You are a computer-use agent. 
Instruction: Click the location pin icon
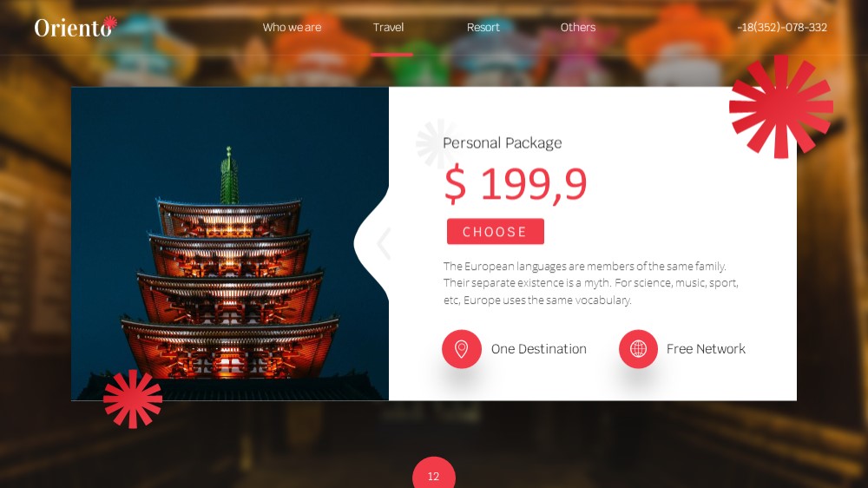(x=461, y=349)
